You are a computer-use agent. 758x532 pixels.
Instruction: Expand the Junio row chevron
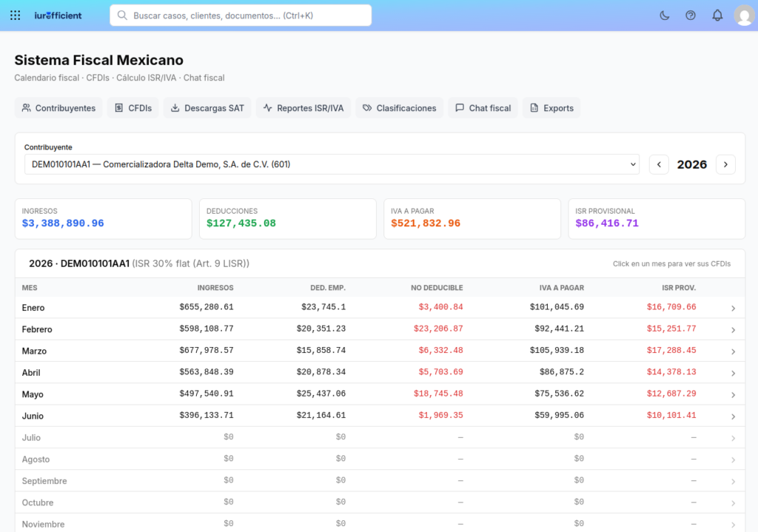click(x=734, y=416)
